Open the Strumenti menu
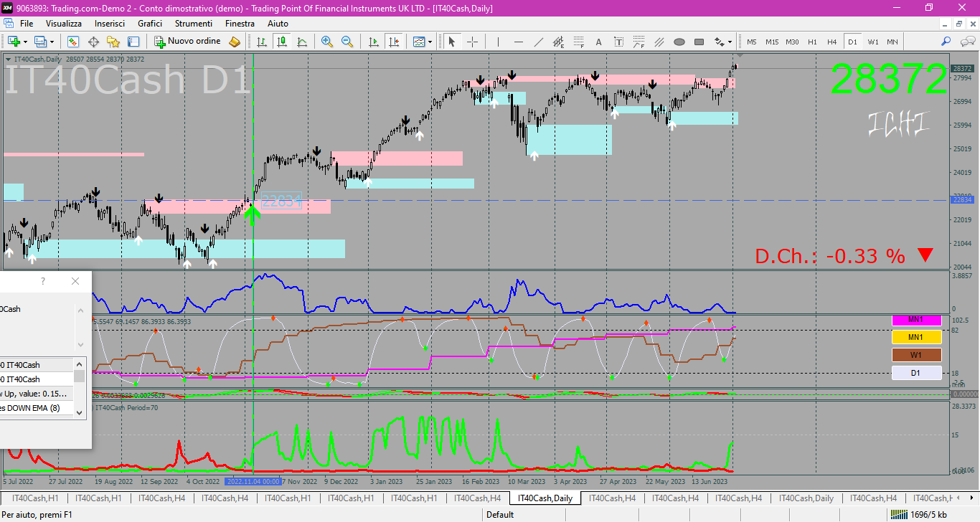Image resolution: width=980 pixels, height=522 pixels. tap(194, 24)
